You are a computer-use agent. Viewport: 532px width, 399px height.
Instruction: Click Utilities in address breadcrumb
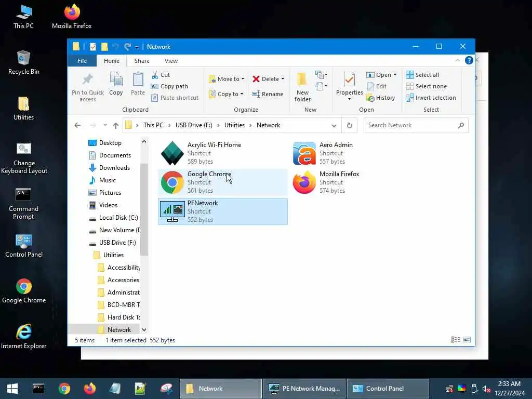(x=234, y=125)
